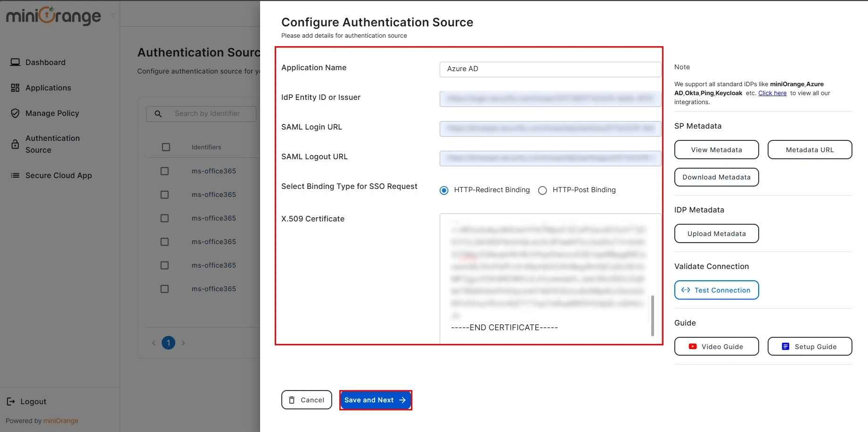Open Dashboard menu item
The image size is (868, 432).
point(45,62)
